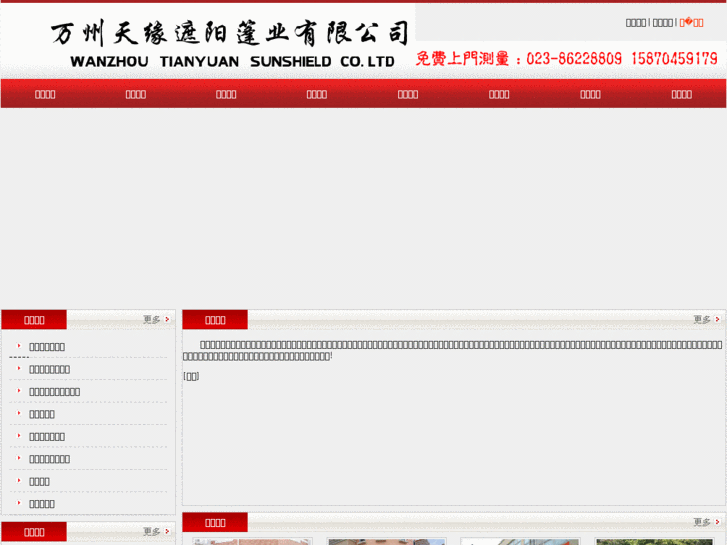Click the 023-86228809 phone number in banner

point(574,59)
